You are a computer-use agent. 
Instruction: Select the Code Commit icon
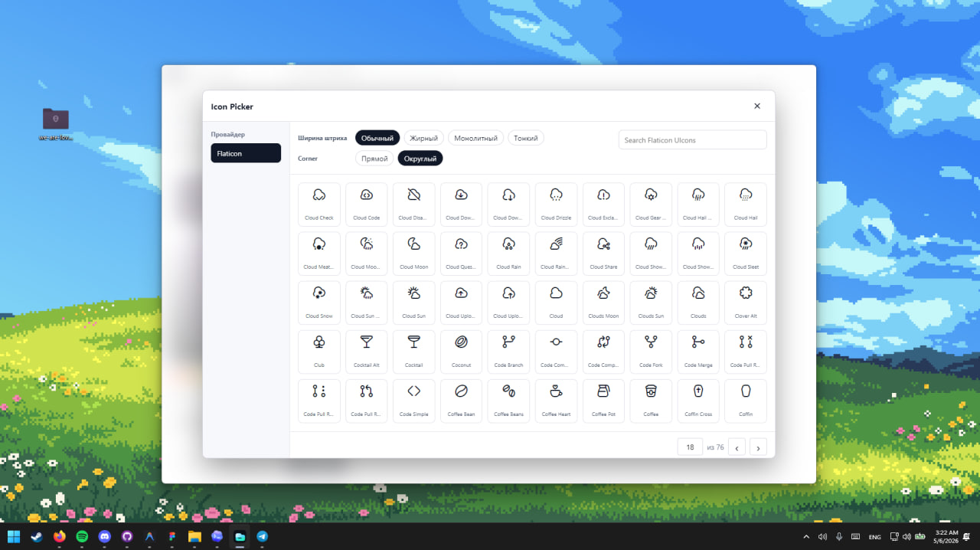(556, 351)
